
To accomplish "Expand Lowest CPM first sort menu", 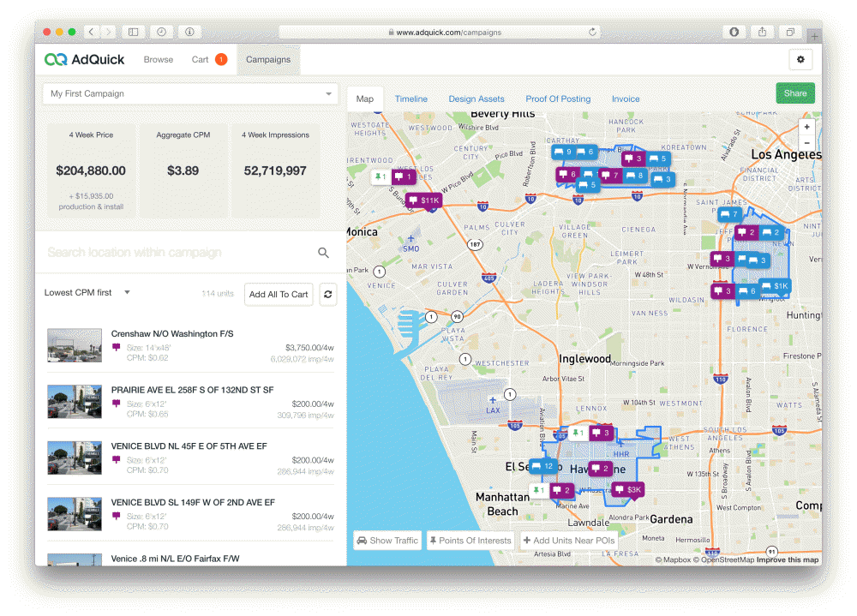I will (x=87, y=293).
